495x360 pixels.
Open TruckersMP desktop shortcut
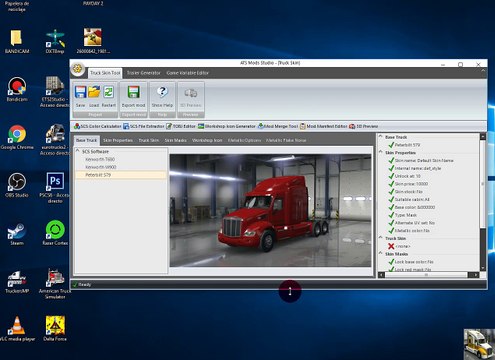click(x=17, y=281)
